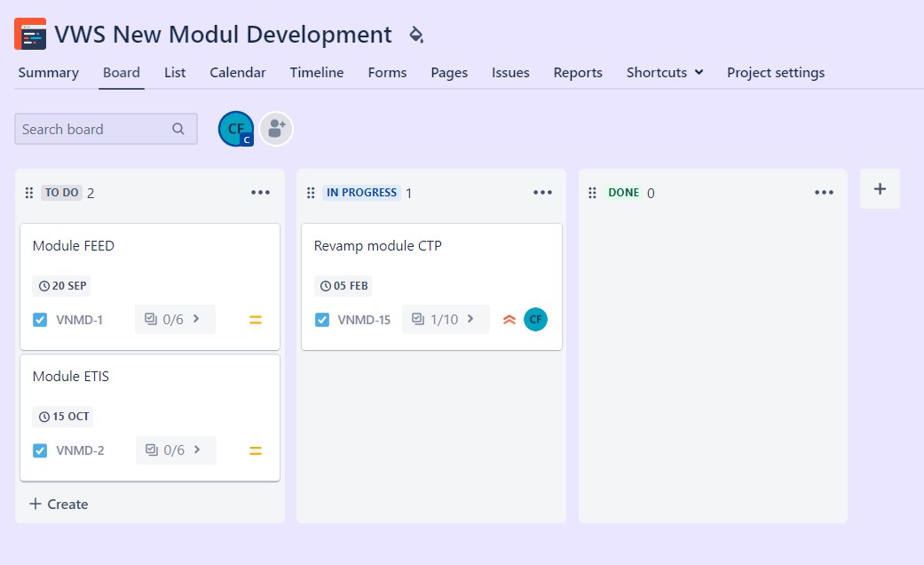Open the DONE column more options
The image size is (924, 565).
[x=824, y=192]
